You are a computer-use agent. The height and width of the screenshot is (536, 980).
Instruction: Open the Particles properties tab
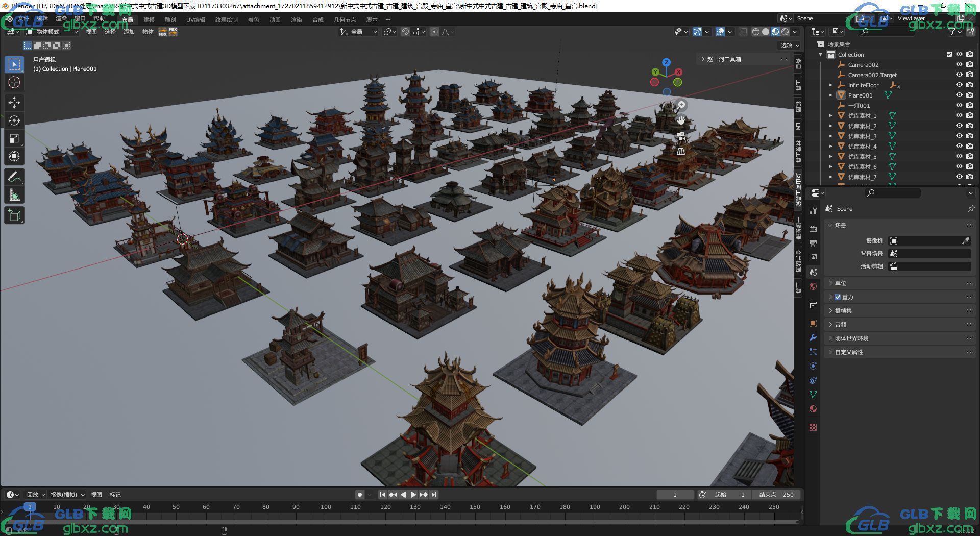pyautogui.click(x=813, y=352)
